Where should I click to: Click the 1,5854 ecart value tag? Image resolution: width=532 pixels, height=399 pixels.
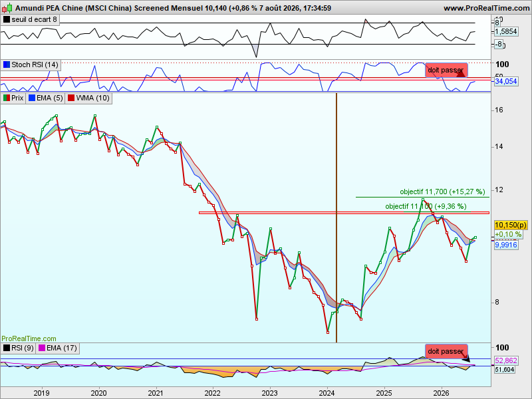506,31
